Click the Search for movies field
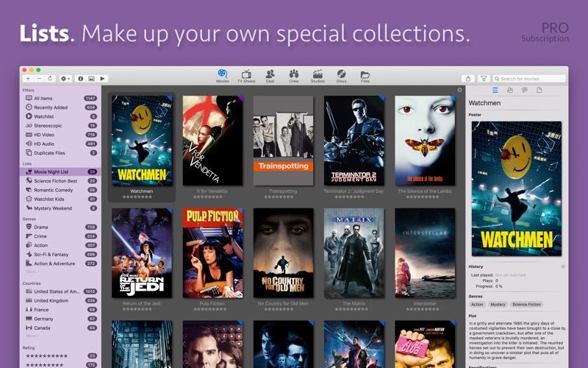Screen dimensions: 588x368 tap(528, 79)
